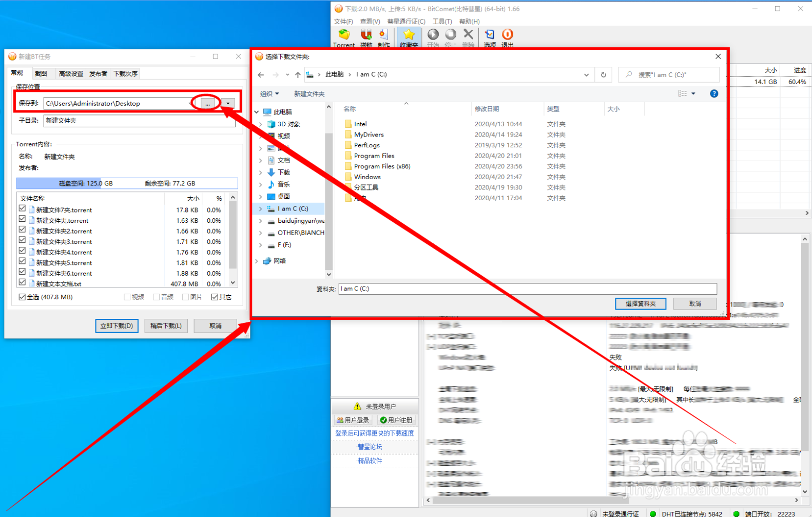
Task: Open the address bar dropdown arrow
Action: click(586, 75)
